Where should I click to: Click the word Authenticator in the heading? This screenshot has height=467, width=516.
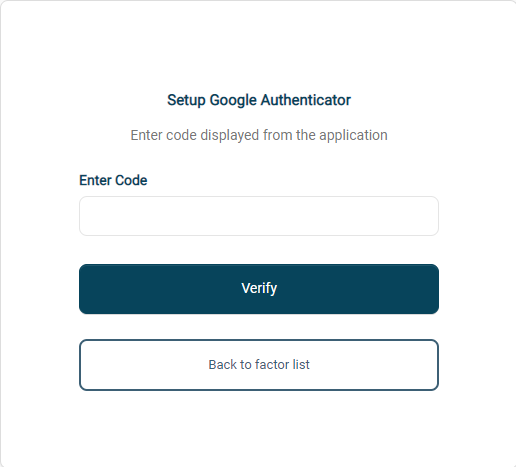306,100
